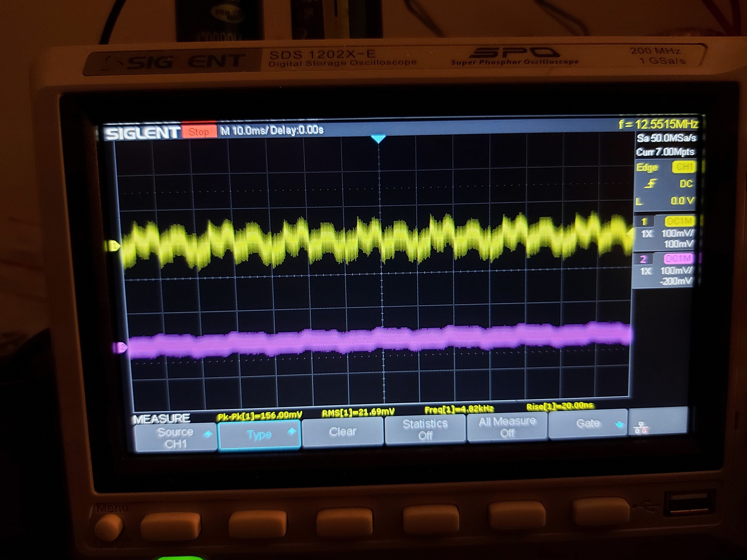Click the network LAN status icon
Image resolution: width=747 pixels, height=560 pixels.
(640, 429)
